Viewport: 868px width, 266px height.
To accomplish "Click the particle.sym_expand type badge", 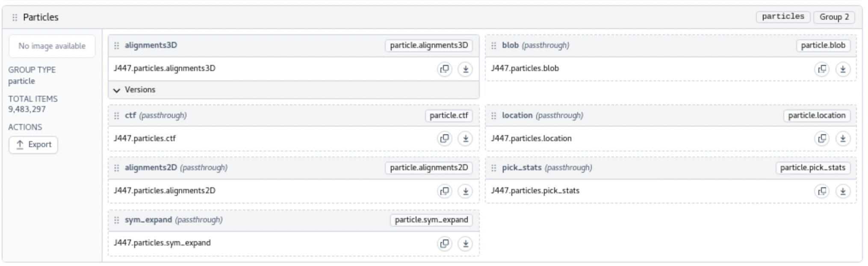I will click(x=431, y=220).
